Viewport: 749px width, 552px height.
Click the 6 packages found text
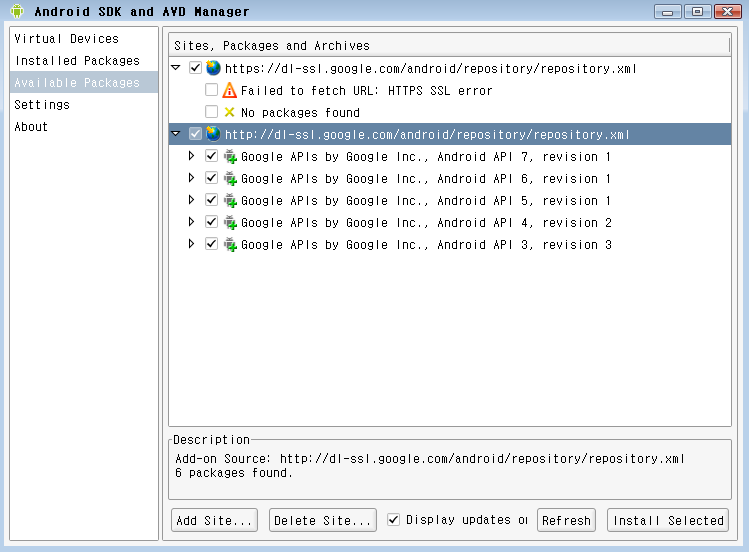point(234,473)
